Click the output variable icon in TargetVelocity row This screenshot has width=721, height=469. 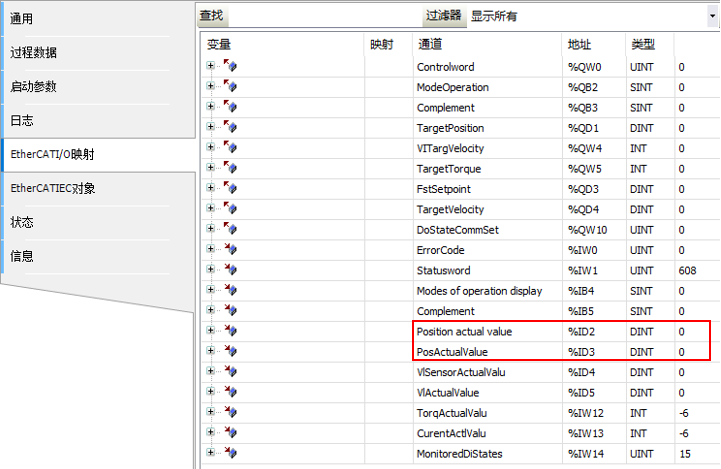(x=230, y=208)
